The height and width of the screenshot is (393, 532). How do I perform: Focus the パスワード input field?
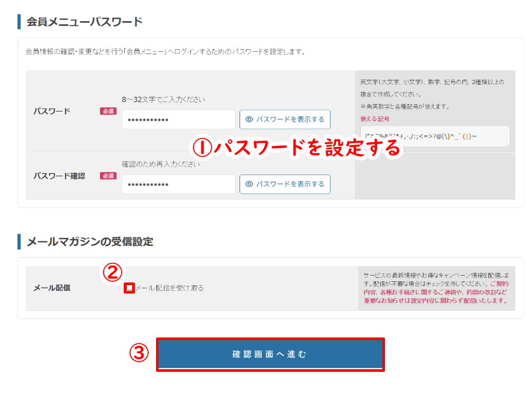coord(178,120)
